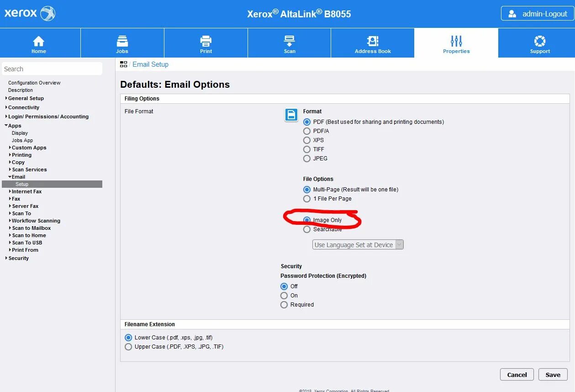Select Lower Case filename extension

[128, 338]
